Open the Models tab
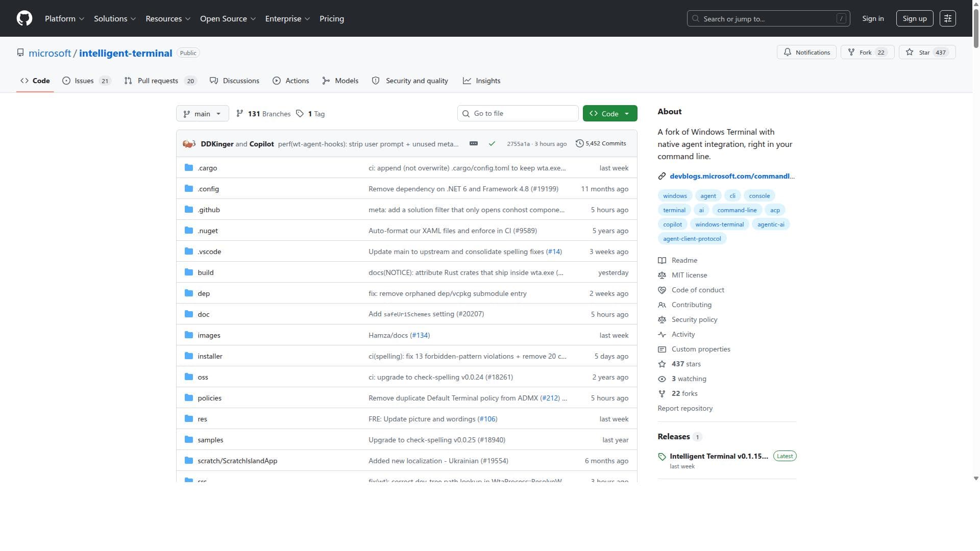 click(x=340, y=81)
